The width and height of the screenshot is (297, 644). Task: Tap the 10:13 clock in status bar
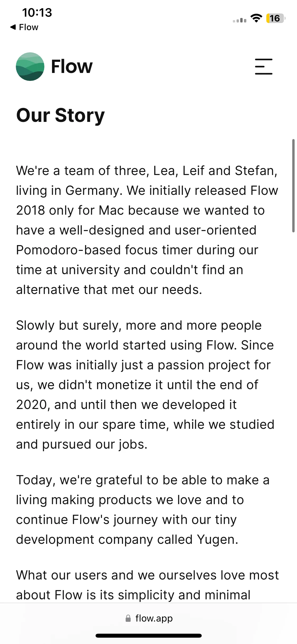coord(37,13)
